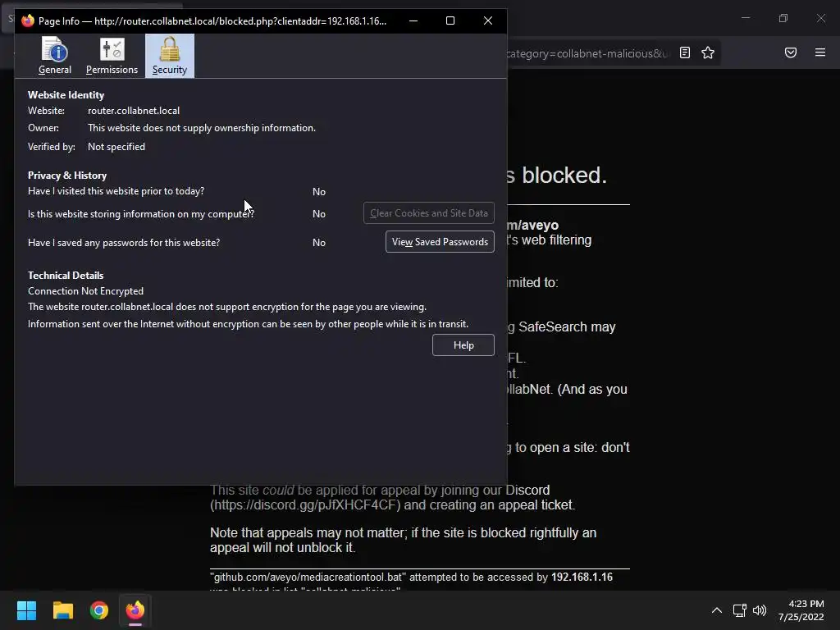Open the Windows Start menu
This screenshot has height=630, width=840.
pyautogui.click(x=26, y=610)
